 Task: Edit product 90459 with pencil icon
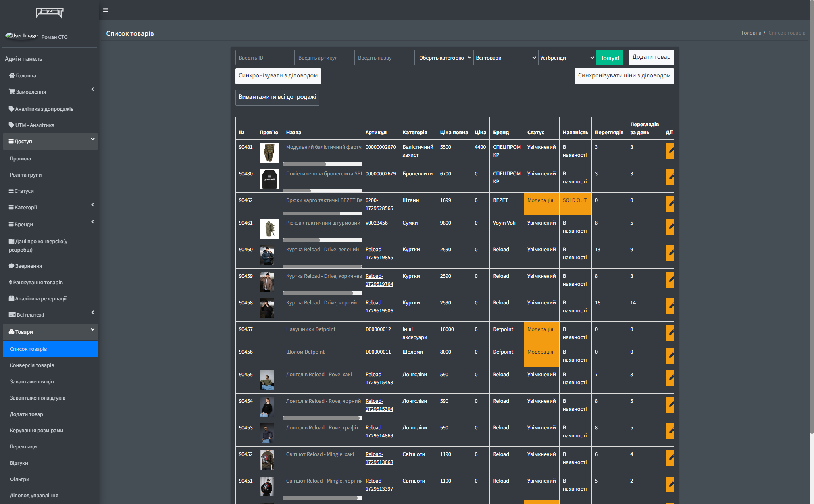[x=670, y=280]
